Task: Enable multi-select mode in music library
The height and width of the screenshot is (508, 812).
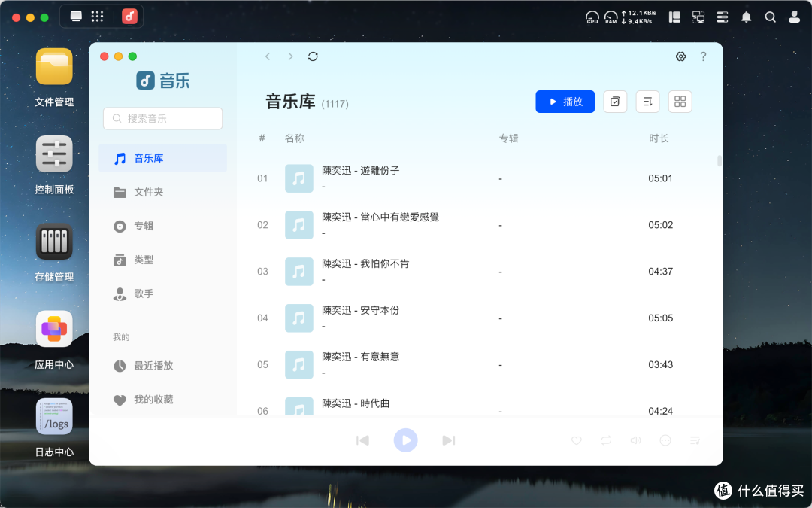Action: pyautogui.click(x=615, y=102)
